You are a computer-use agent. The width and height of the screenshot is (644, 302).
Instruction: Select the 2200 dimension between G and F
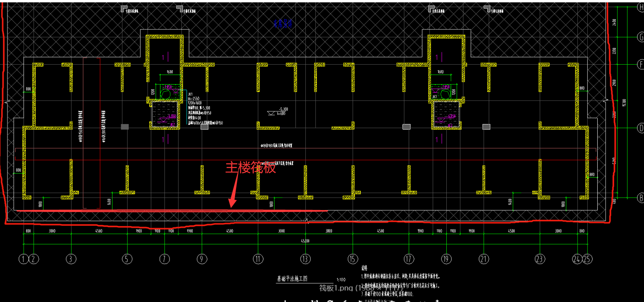[x=614, y=51]
